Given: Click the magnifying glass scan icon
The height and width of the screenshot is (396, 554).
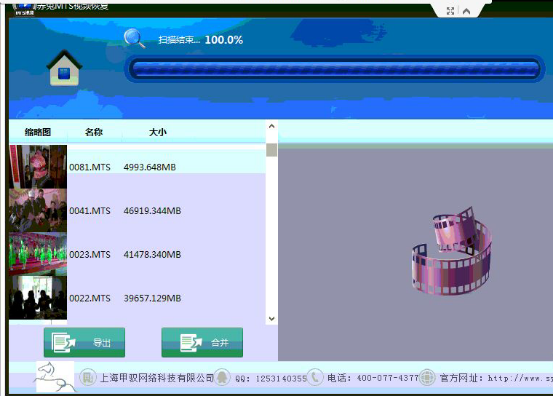Looking at the screenshot, I should (134, 38).
